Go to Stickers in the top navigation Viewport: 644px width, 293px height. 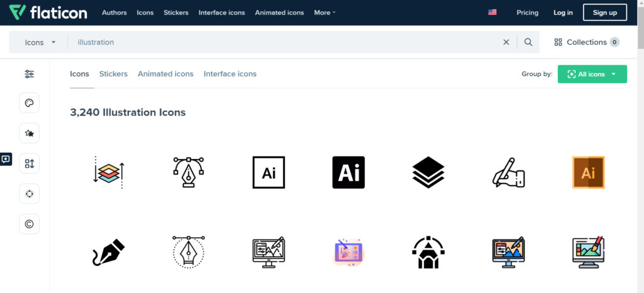pyautogui.click(x=176, y=13)
